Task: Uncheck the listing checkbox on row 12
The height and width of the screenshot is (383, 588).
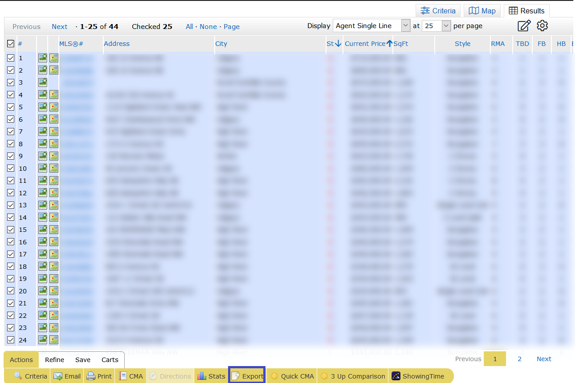Action: click(x=11, y=193)
